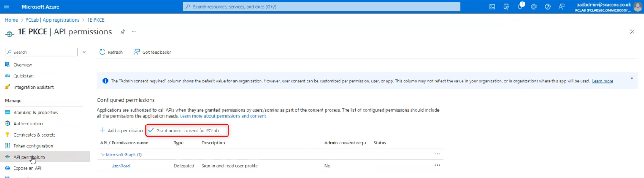Open more options for Microsoft Graph row

[437, 154]
